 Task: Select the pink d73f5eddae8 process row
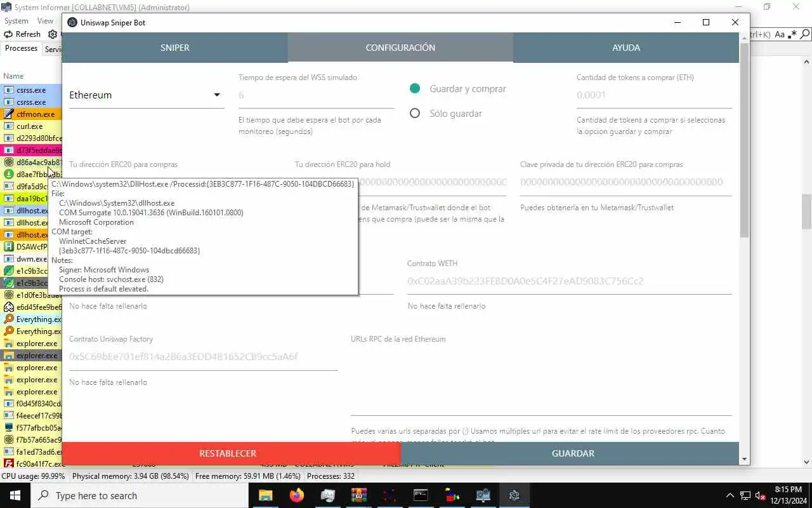(32, 150)
